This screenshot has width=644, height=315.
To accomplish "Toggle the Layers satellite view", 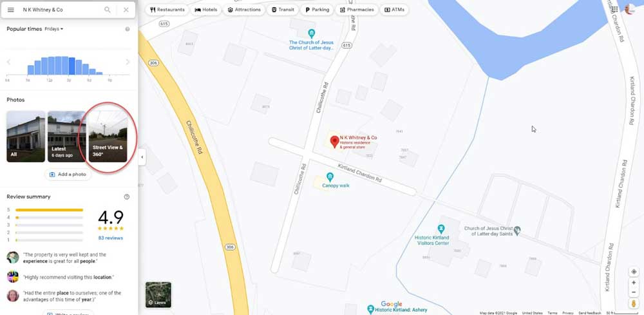I will pos(158,294).
